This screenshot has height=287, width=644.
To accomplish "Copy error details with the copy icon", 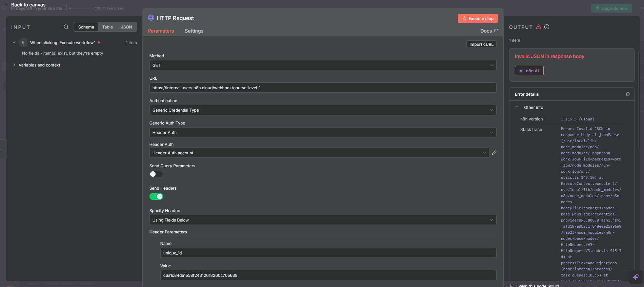I will [x=628, y=94].
